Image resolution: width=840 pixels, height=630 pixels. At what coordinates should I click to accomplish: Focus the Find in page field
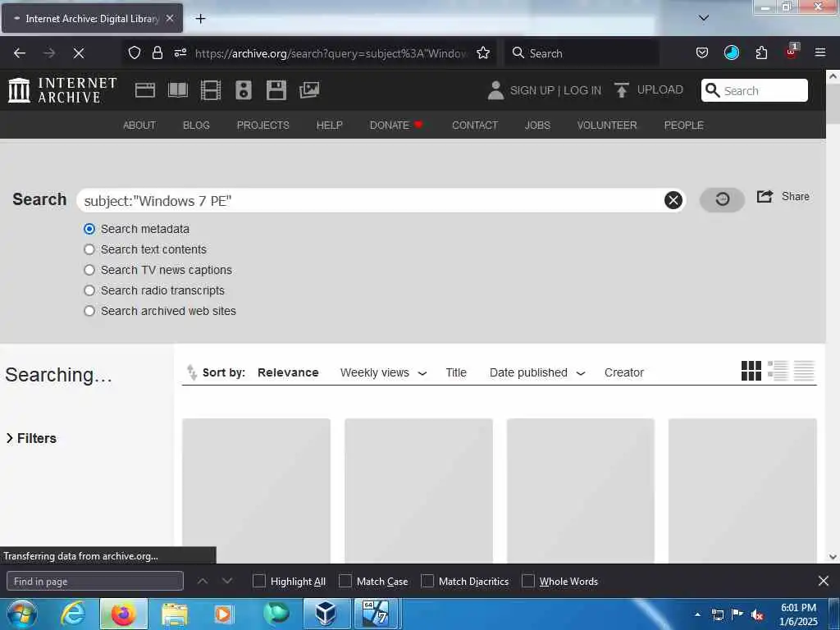pos(95,581)
